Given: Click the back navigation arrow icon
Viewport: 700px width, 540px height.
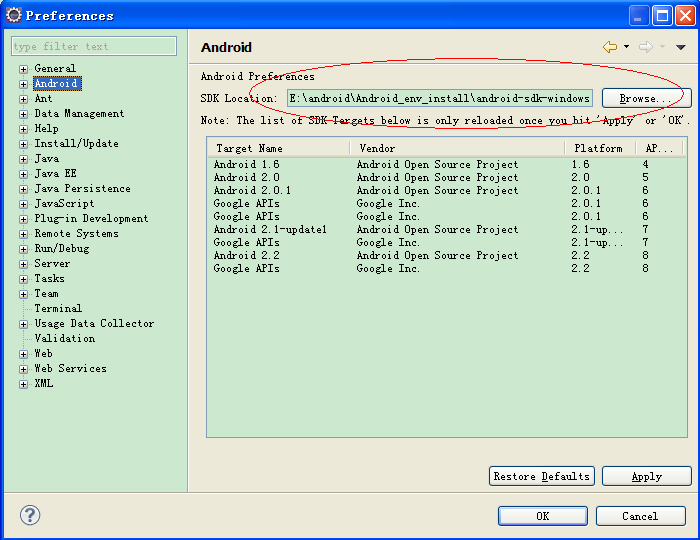Looking at the screenshot, I should [x=610, y=47].
